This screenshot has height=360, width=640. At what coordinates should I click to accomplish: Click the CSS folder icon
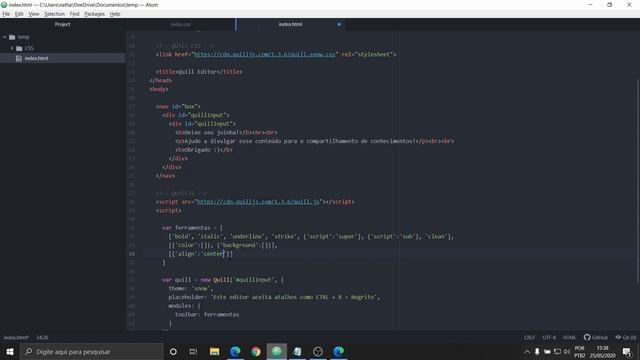click(19, 48)
